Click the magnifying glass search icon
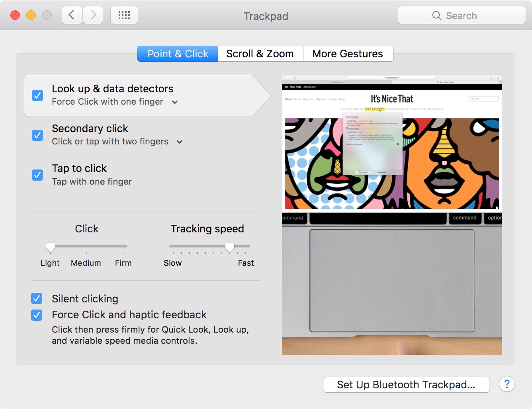Screen dimensions: 532x409 pos(437,16)
